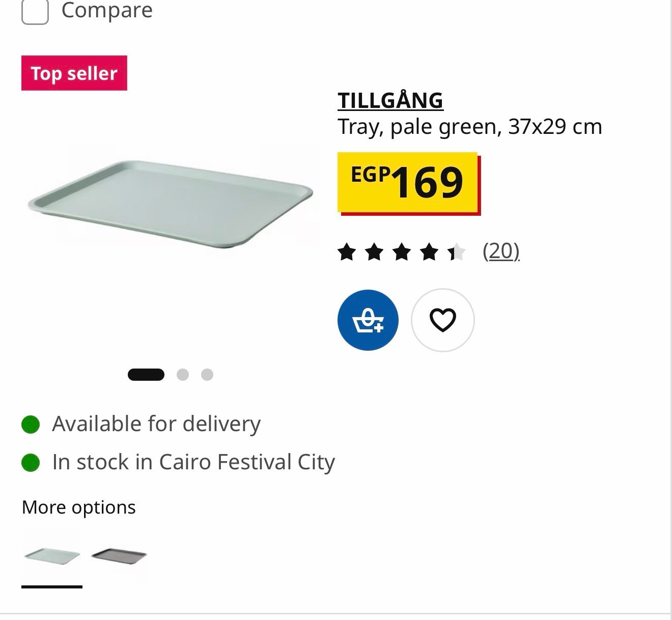Select the first active carousel indicator
This screenshot has width=672, height=620.
pyautogui.click(x=146, y=375)
